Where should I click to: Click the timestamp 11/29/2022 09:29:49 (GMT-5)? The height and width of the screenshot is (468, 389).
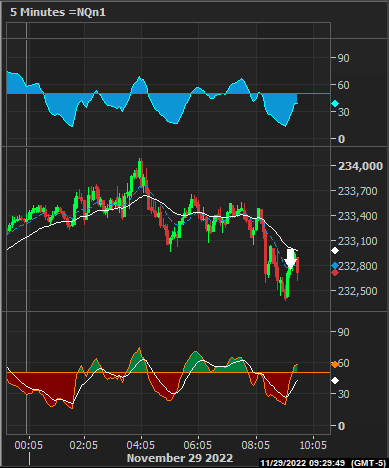coord(323,463)
